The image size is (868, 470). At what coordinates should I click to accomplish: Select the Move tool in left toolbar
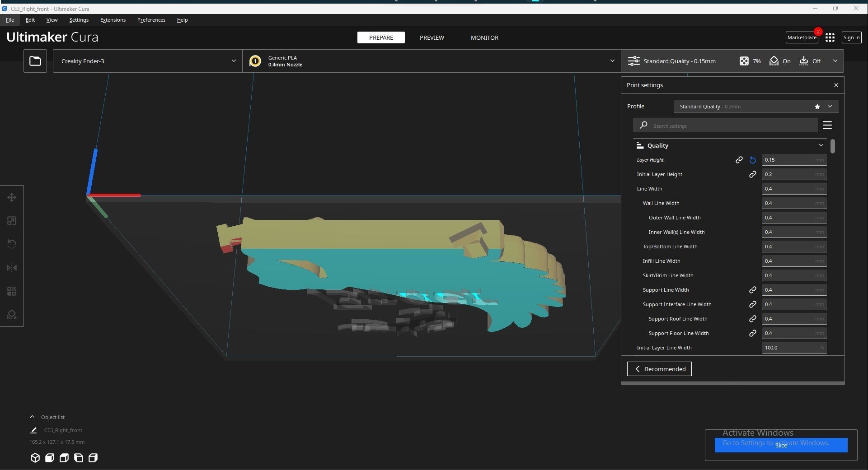(x=12, y=197)
